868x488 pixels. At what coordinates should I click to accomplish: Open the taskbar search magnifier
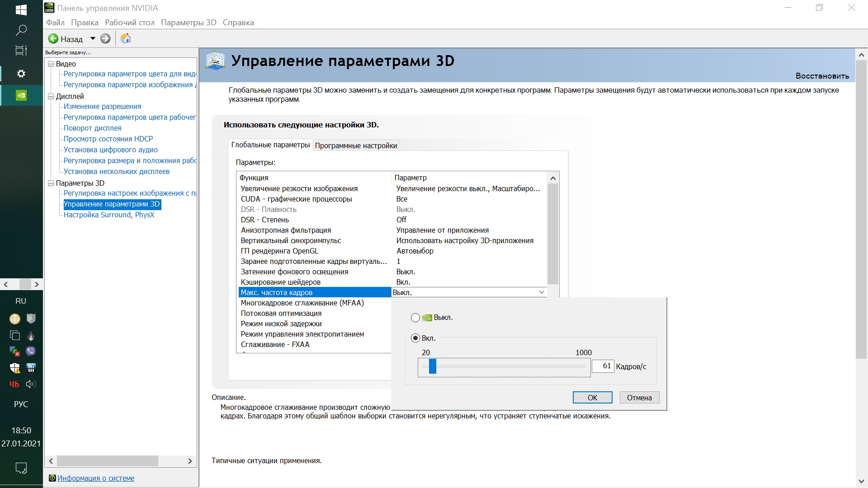click(x=21, y=30)
